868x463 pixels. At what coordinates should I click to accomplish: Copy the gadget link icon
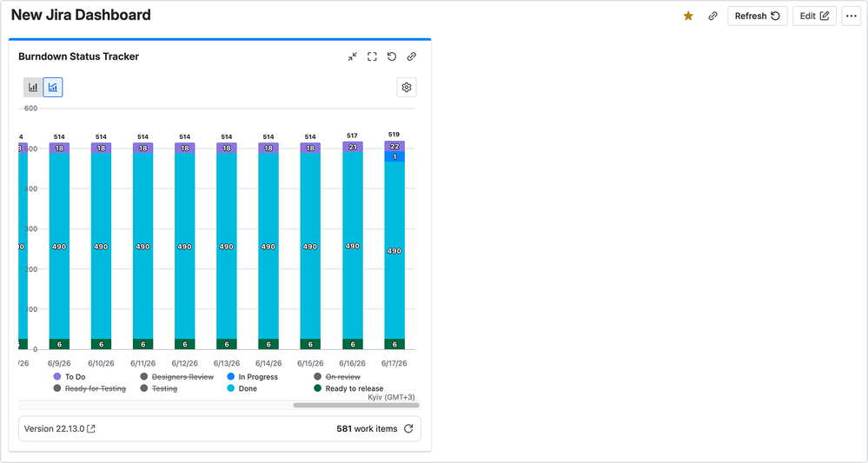(411, 56)
